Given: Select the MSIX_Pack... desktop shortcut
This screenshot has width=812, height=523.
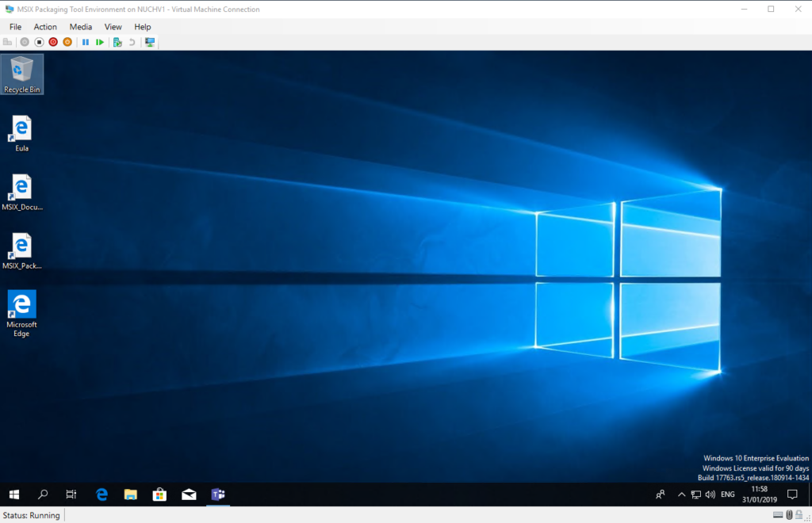Looking at the screenshot, I should point(21,251).
